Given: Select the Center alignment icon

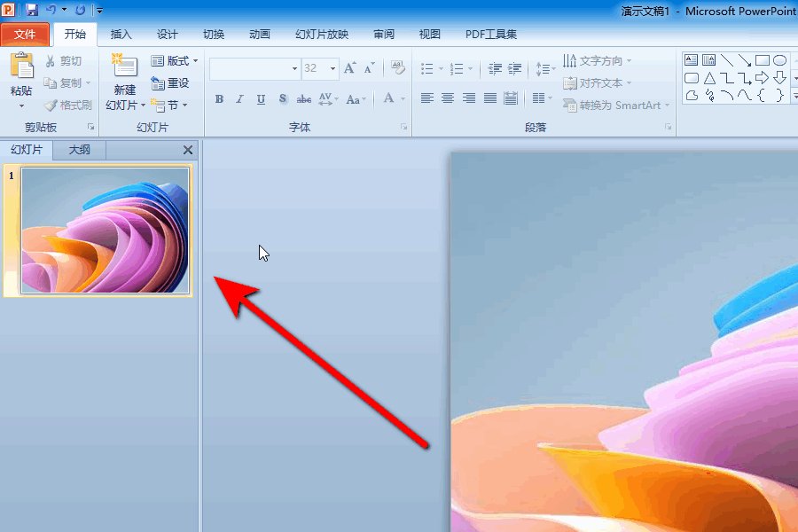Looking at the screenshot, I should (448, 99).
